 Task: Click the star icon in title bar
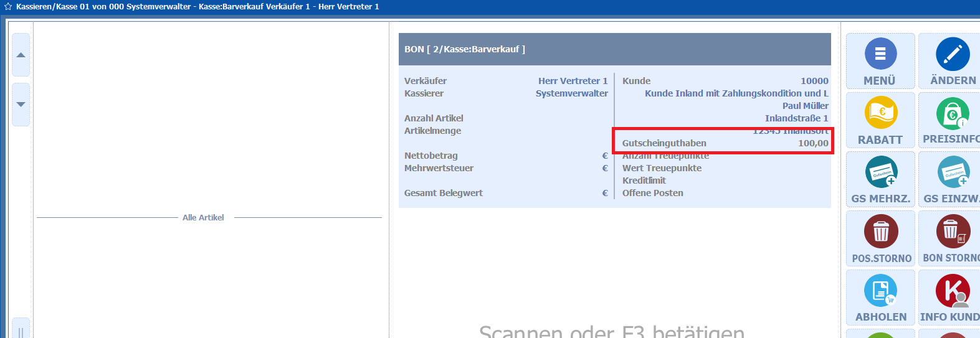tap(8, 7)
